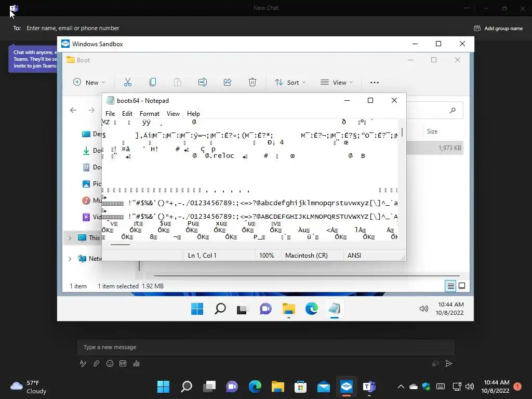Focus Type a new message box
The height and width of the screenshot is (399, 532).
click(266, 347)
